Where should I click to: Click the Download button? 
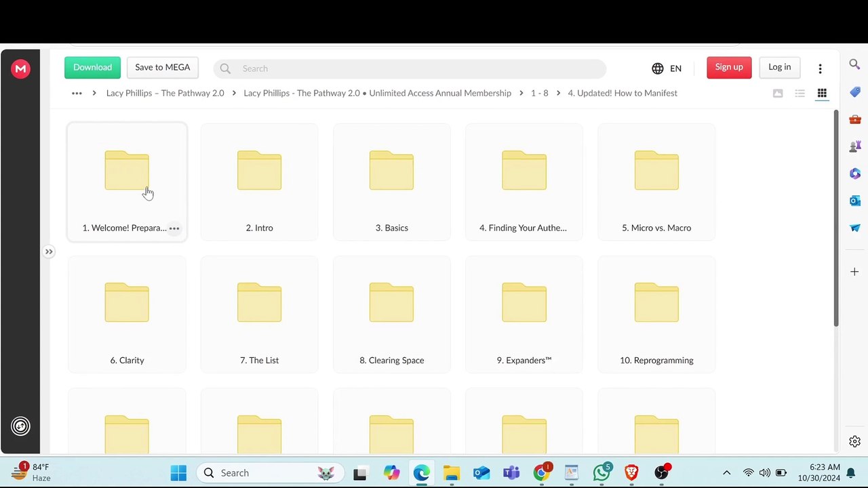pos(92,67)
